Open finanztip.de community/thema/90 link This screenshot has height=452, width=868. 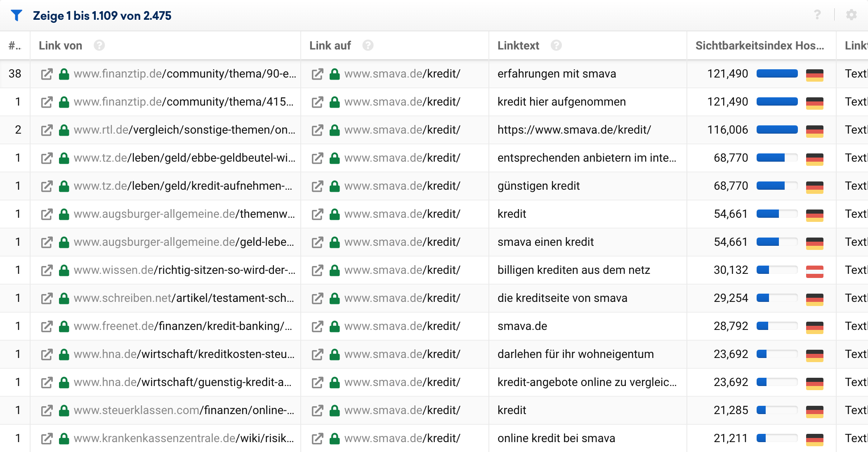(185, 74)
